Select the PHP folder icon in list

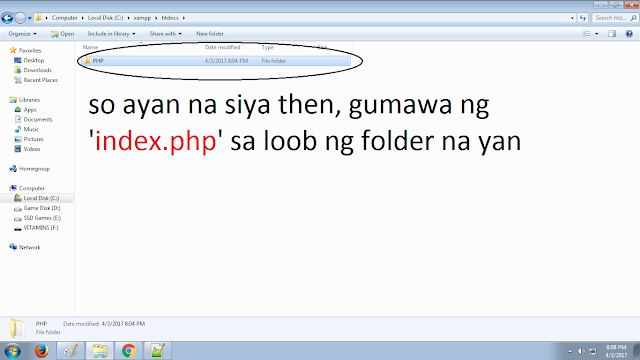87,61
